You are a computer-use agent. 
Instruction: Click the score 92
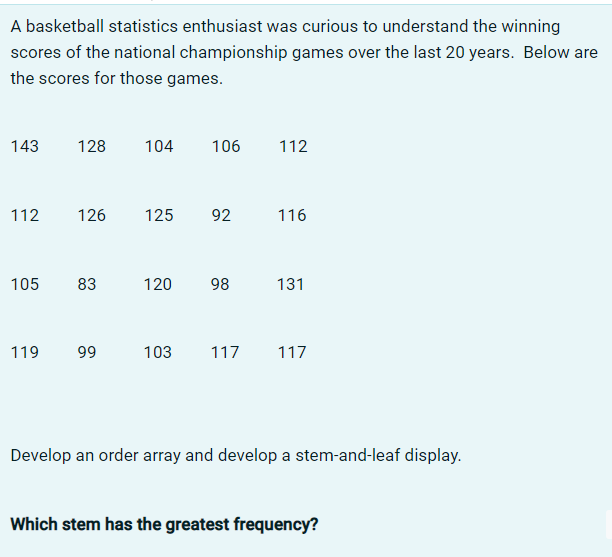(x=221, y=215)
